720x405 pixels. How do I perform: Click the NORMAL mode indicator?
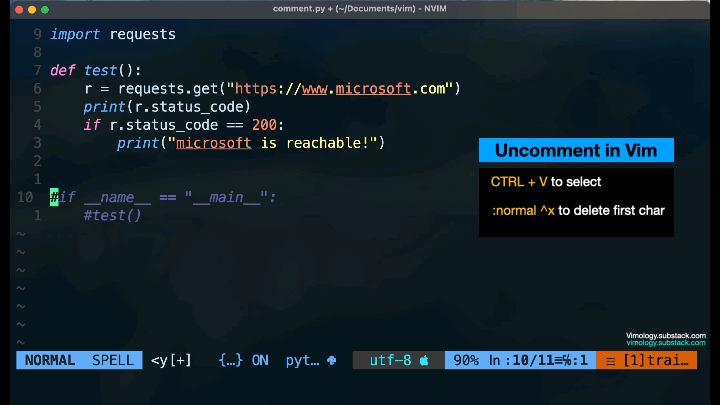(x=50, y=360)
